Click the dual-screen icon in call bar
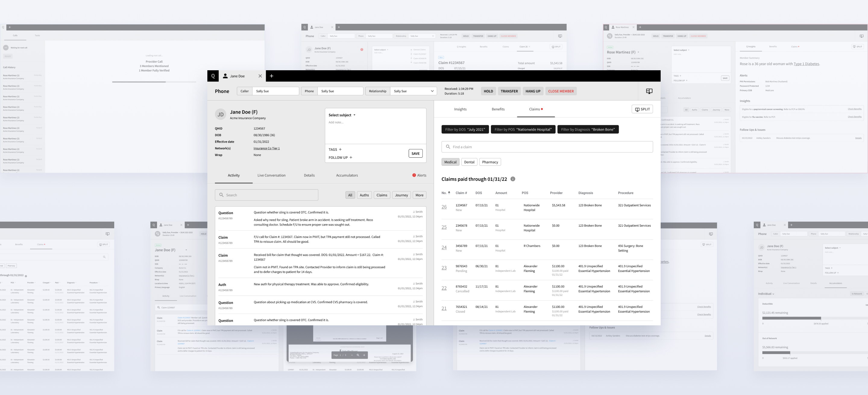The width and height of the screenshot is (868, 395). [x=649, y=91]
